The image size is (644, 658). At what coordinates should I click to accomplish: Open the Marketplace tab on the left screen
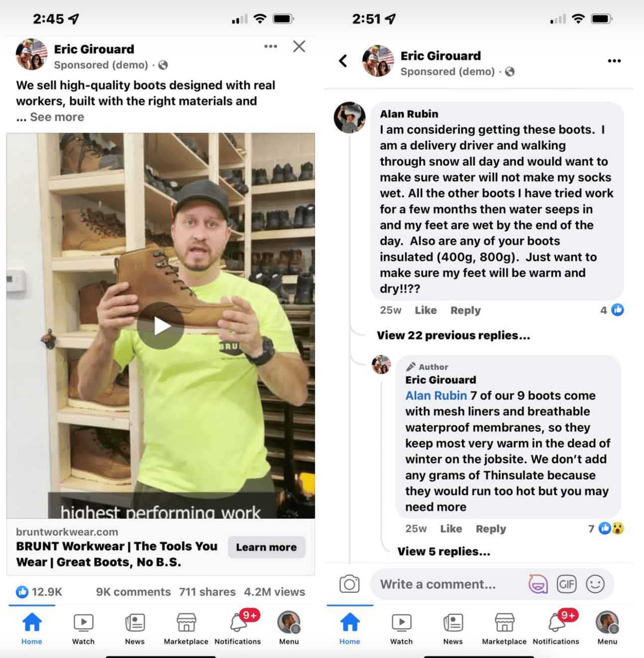pos(186,629)
